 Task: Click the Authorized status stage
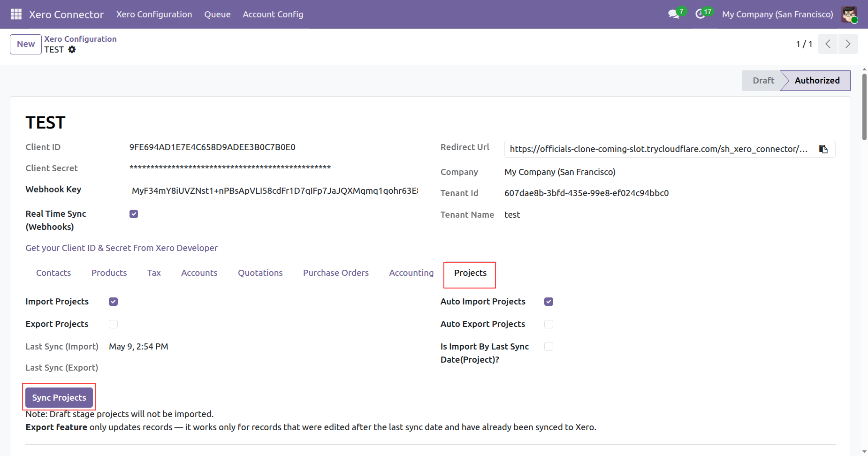pos(817,81)
